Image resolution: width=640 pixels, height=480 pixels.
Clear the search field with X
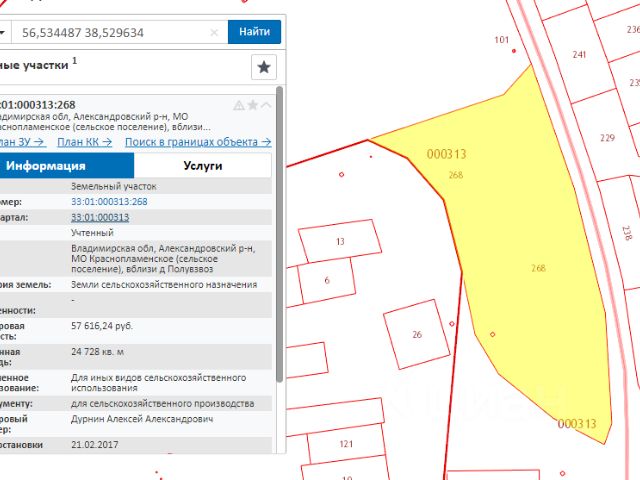point(214,33)
